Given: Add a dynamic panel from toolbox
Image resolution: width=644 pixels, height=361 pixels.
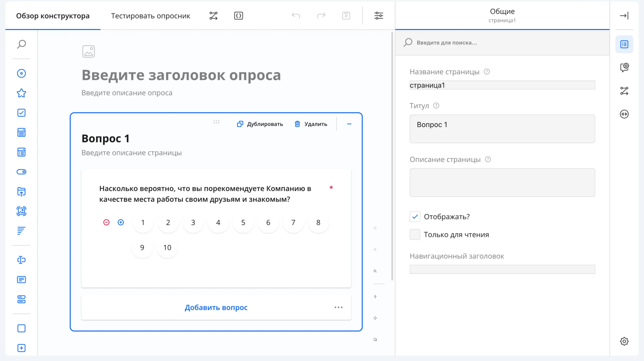Looking at the screenshot, I should tap(21, 348).
